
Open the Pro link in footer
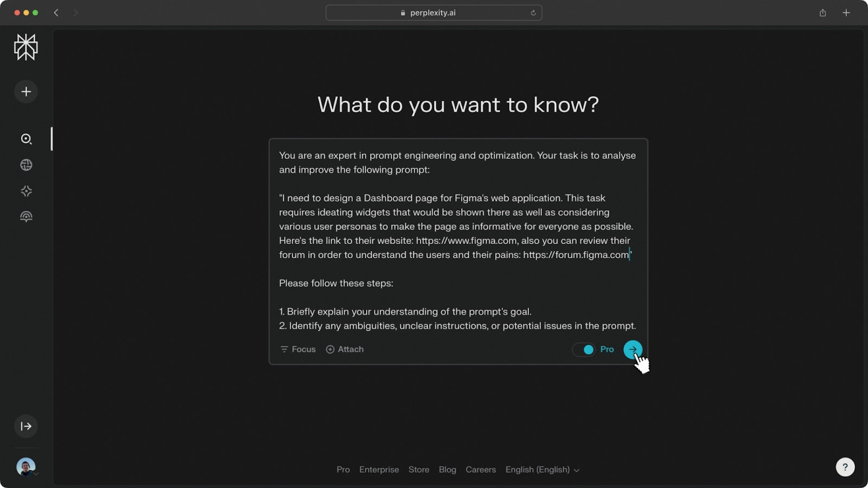(343, 470)
